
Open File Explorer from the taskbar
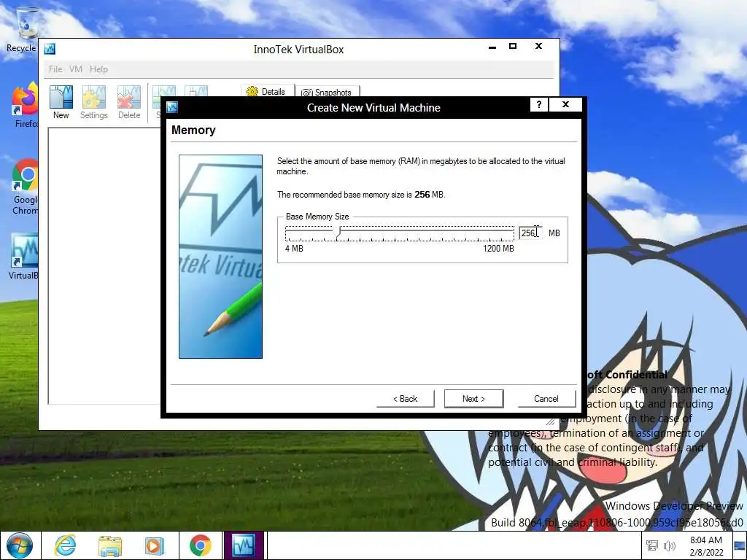pos(110,545)
